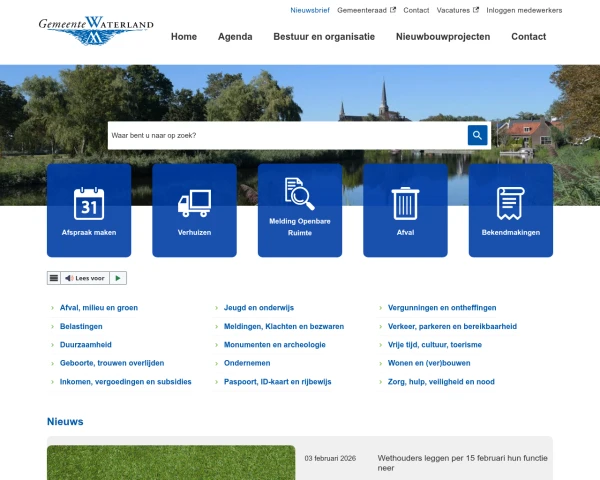The width and height of the screenshot is (600, 480).
Task: Focus the 'Waar bent u naar op zoek?' field
Action: click(285, 135)
